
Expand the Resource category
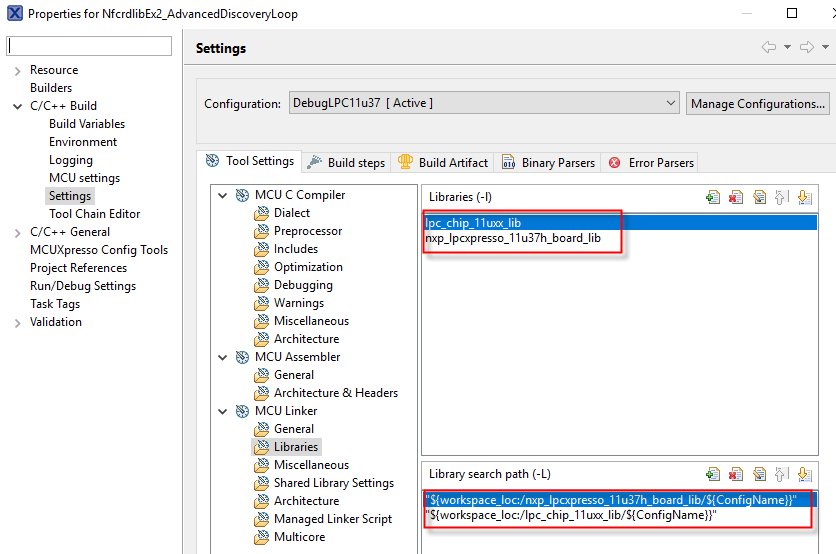pyautogui.click(x=18, y=70)
